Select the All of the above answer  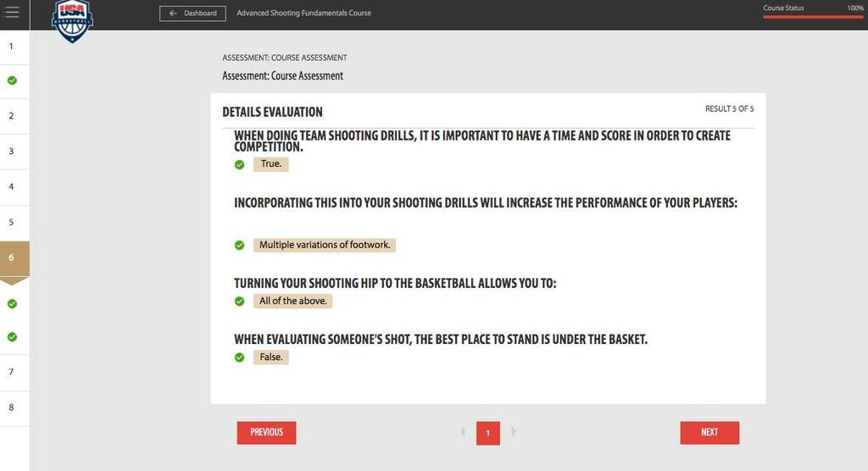pos(292,302)
